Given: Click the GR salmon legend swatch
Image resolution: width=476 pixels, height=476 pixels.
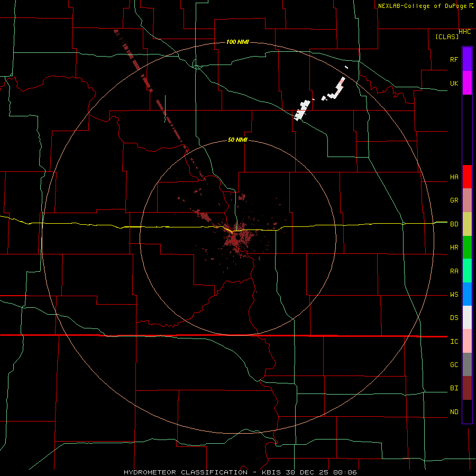Looking at the screenshot, I should click(x=467, y=200).
